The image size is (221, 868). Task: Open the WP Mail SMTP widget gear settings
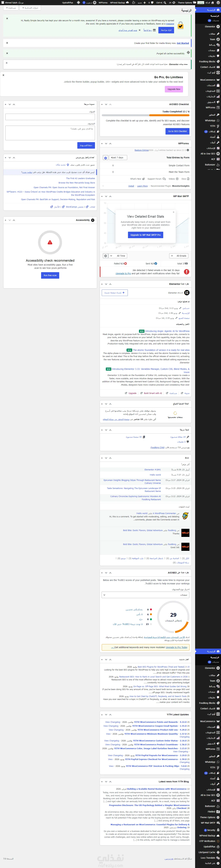[105, 256]
